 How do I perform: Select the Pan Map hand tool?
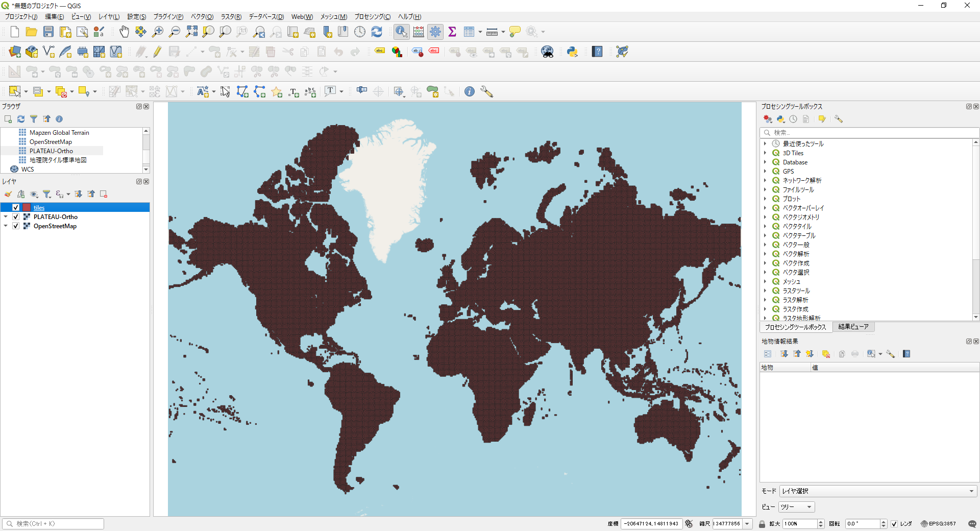pyautogui.click(x=124, y=32)
